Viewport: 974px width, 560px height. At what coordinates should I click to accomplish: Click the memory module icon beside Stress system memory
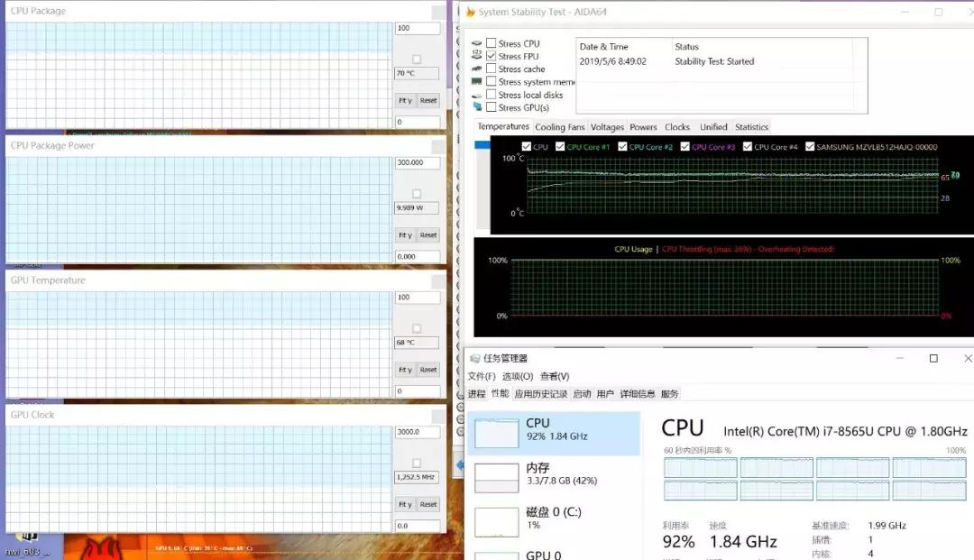click(476, 81)
